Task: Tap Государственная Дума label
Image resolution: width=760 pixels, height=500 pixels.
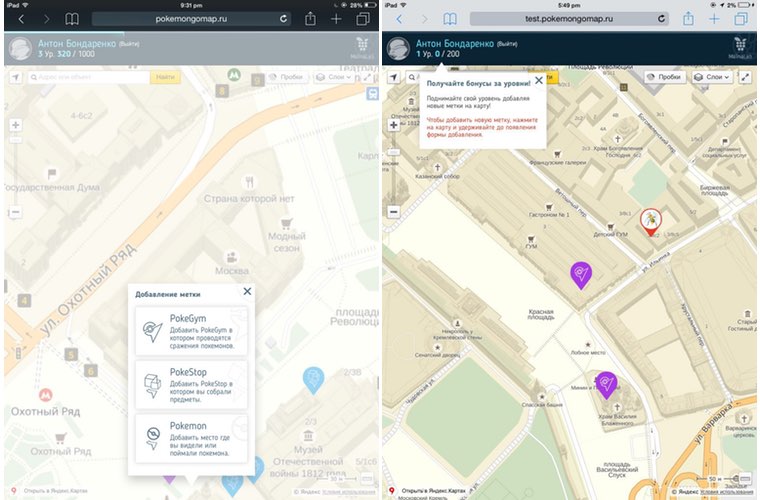Action: click(x=52, y=188)
